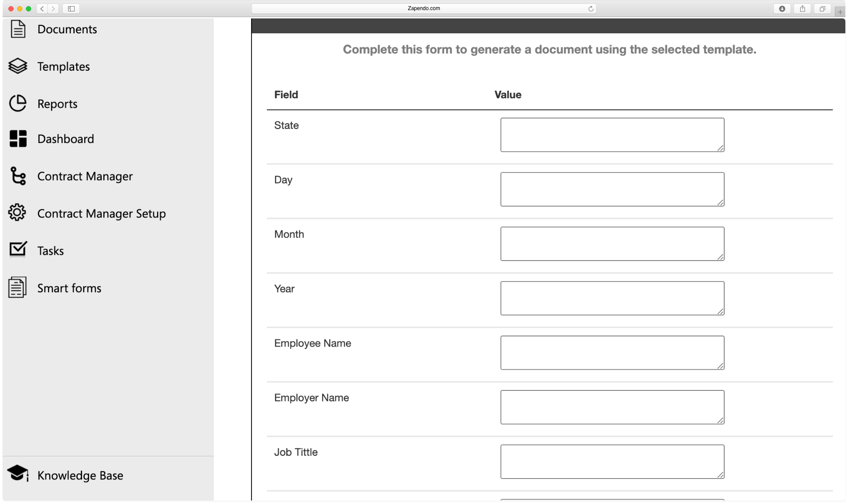Image resolution: width=848 pixels, height=504 pixels.
Task: Select the Job Tittle text box
Action: [612, 461]
